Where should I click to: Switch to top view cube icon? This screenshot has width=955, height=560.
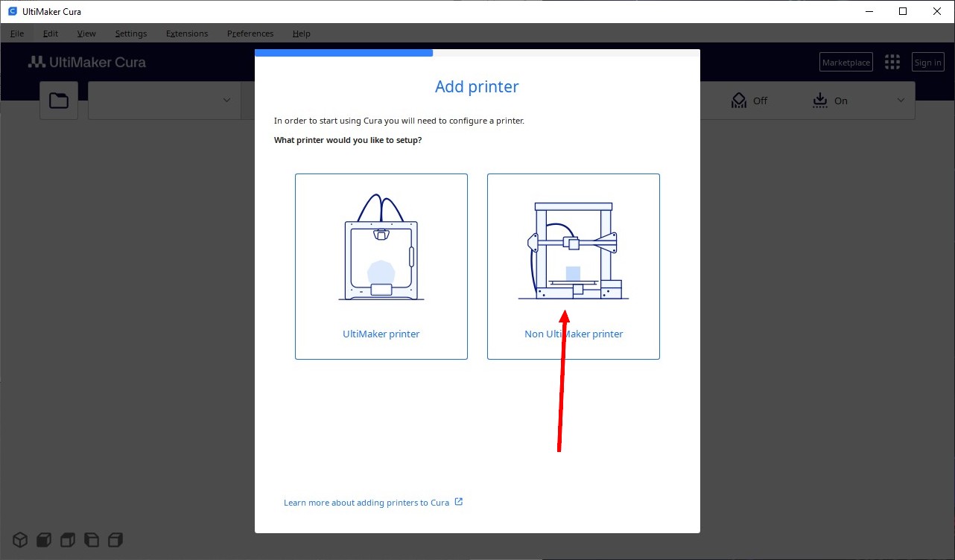coord(68,540)
